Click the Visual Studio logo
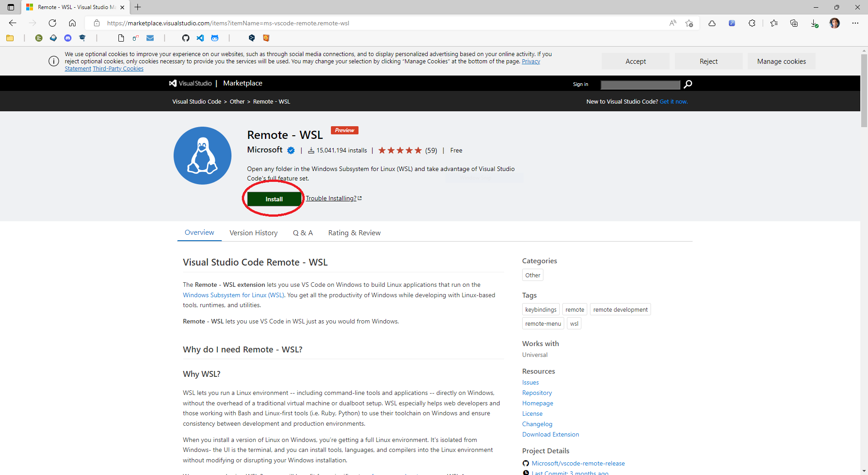The width and height of the screenshot is (868, 475). pyautogui.click(x=190, y=83)
